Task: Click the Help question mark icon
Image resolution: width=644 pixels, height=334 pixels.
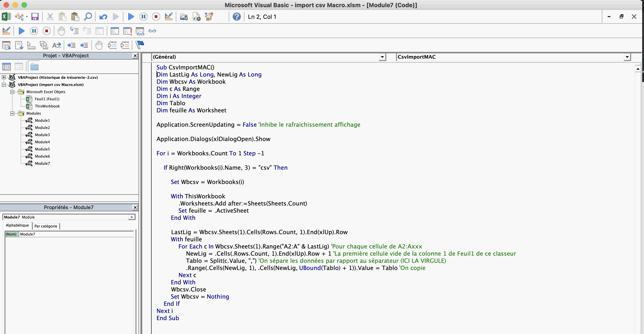Action: pyautogui.click(x=237, y=17)
